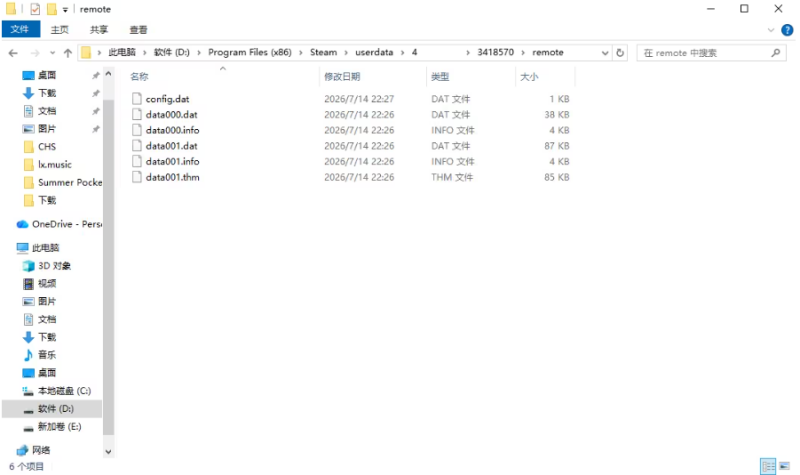Screen dimensions: 800x475
Task: Open quick access toolbar customize dropdown
Action: pyautogui.click(x=65, y=10)
